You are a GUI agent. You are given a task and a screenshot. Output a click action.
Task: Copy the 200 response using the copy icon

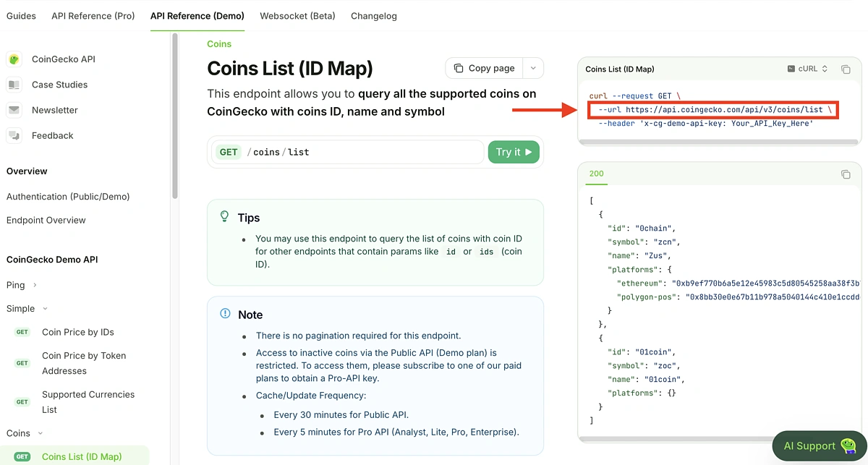[x=846, y=174]
